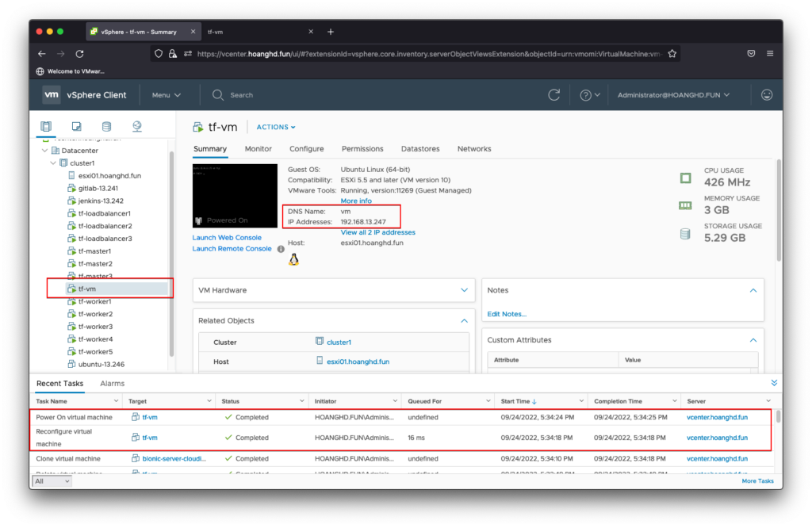Open Storage inventory view icon
Screen dimensions: 812x528
click(x=107, y=126)
